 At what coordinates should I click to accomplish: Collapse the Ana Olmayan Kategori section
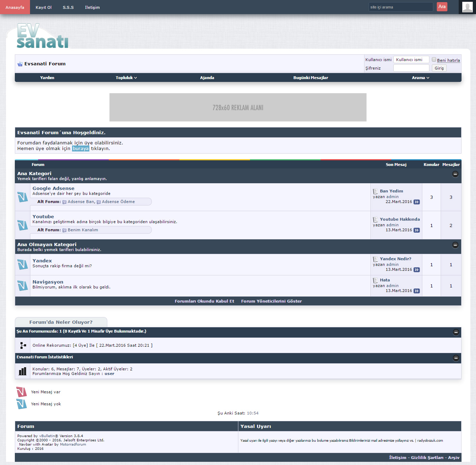click(455, 245)
